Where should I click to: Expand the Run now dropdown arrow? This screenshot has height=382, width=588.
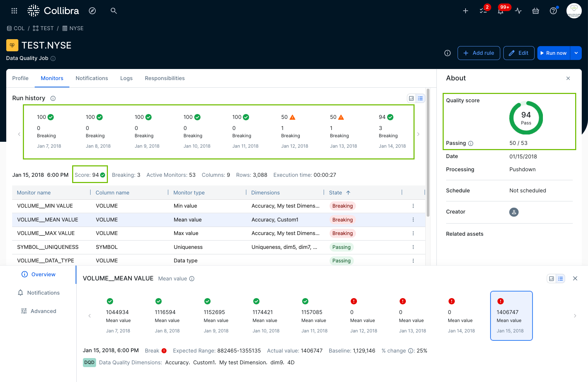[576, 53]
